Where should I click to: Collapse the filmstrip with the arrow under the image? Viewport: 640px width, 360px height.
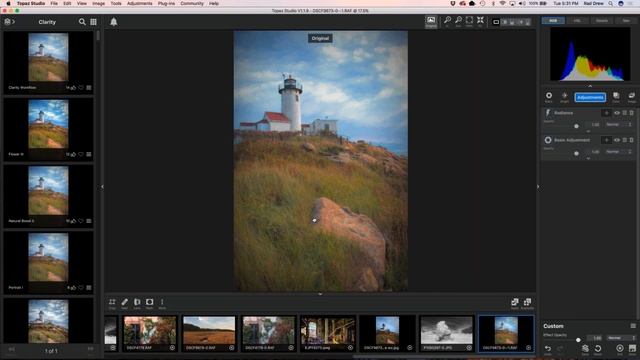coord(320,294)
